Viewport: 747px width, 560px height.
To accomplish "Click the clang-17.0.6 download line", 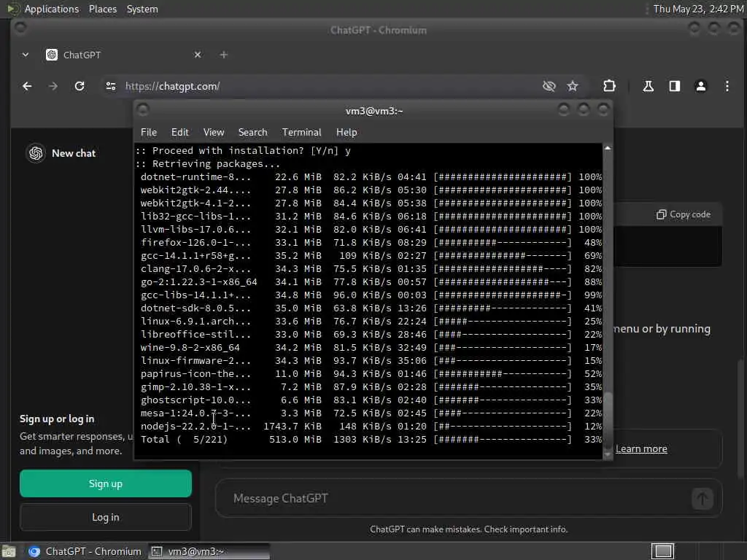I will 371,268.
